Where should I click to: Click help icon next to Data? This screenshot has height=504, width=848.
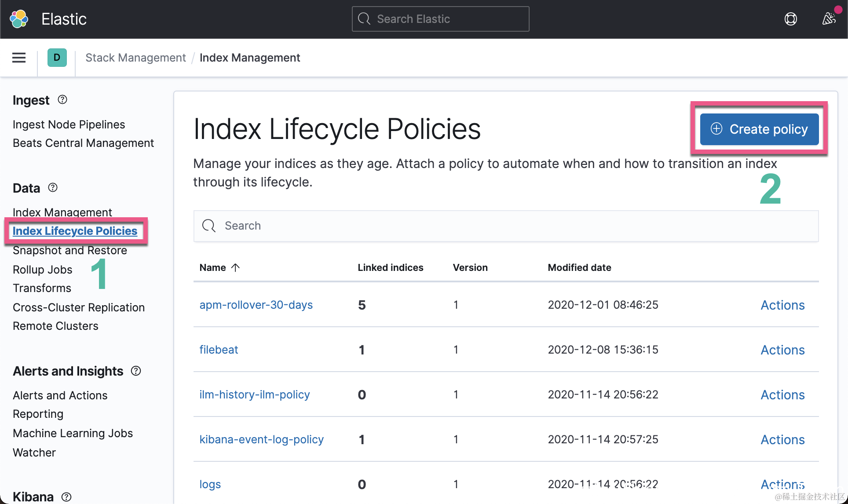coord(53,188)
